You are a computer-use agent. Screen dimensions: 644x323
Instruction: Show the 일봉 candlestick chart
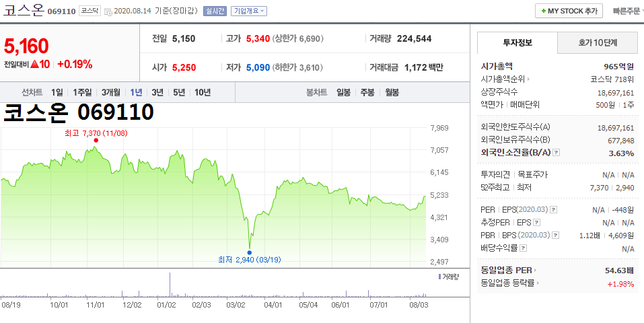(x=343, y=92)
